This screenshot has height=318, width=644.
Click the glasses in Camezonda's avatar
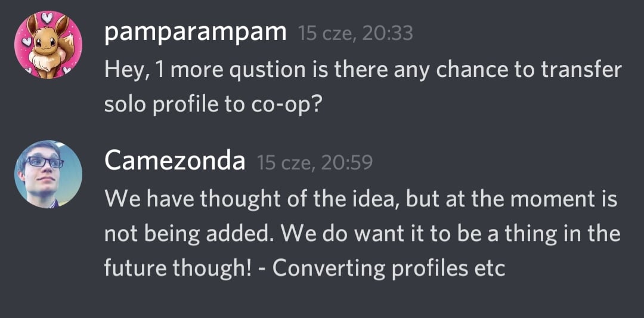44,162
